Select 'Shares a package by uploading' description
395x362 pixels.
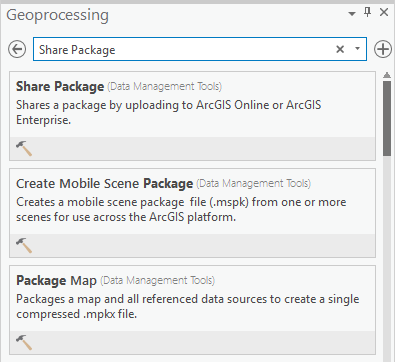coord(169,112)
